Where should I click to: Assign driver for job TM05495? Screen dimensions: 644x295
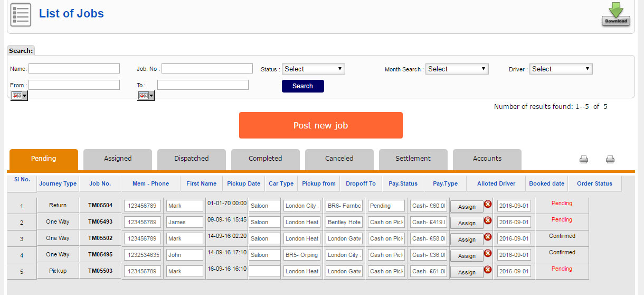coord(467,256)
